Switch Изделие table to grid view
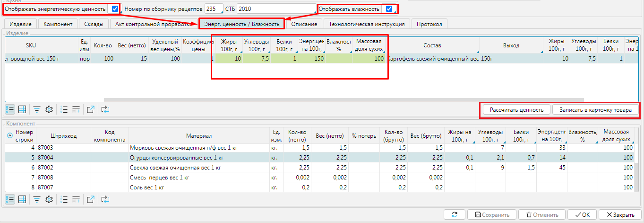This screenshot has height=223, width=644. click(22, 109)
